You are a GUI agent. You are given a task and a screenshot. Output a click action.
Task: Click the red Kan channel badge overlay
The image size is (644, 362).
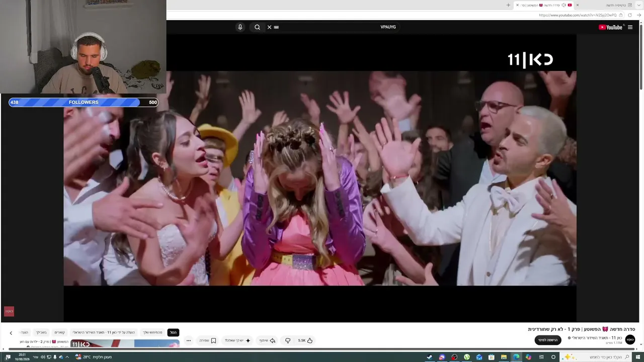[9, 311]
